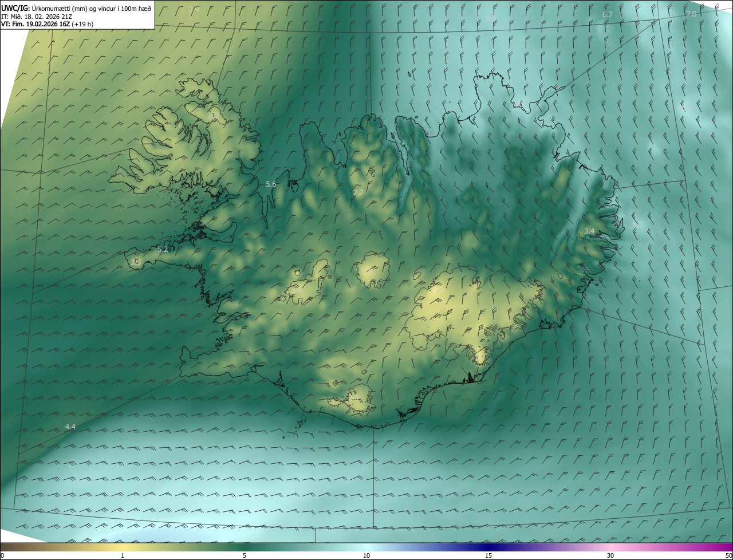Click the 7.0 value label in the top-right corner
Screen dimensions: 733x560
[x=691, y=14]
